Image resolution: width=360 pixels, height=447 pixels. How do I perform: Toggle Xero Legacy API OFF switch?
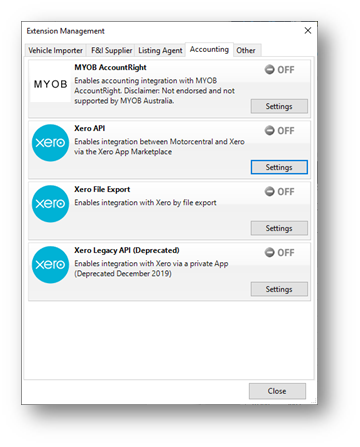pos(279,253)
